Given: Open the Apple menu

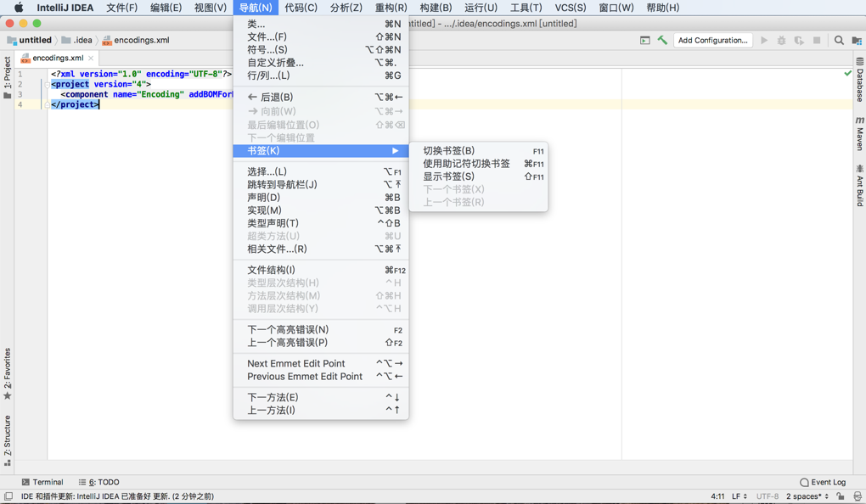Looking at the screenshot, I should point(19,8).
